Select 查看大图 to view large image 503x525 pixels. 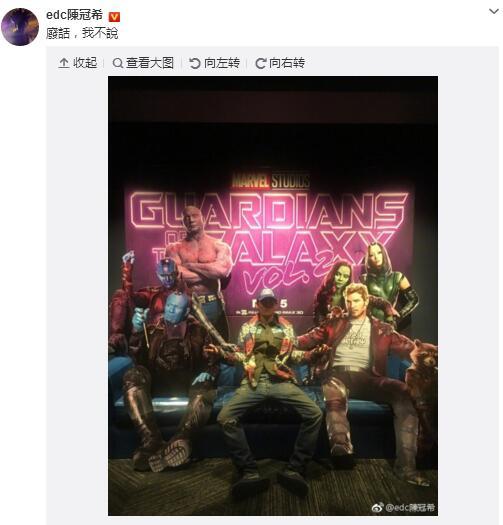[x=150, y=63]
